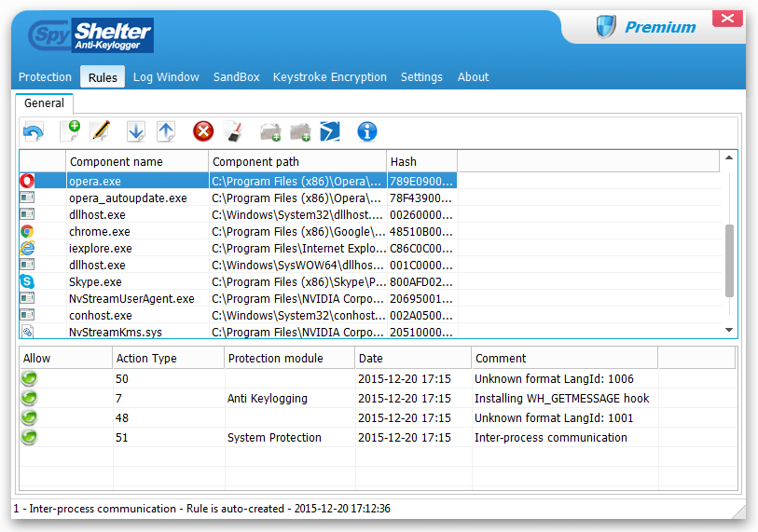Toggle allow icon for Action Type 50 row
758x532 pixels.
30,379
